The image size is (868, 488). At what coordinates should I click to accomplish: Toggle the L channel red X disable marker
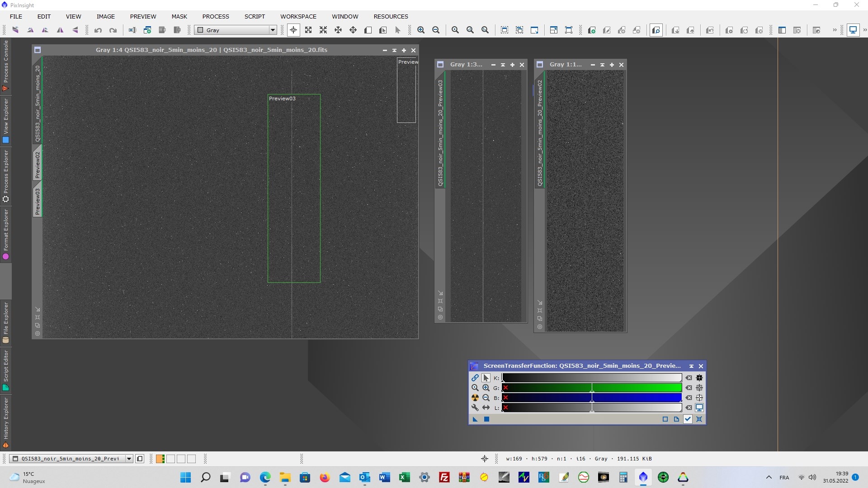point(505,408)
